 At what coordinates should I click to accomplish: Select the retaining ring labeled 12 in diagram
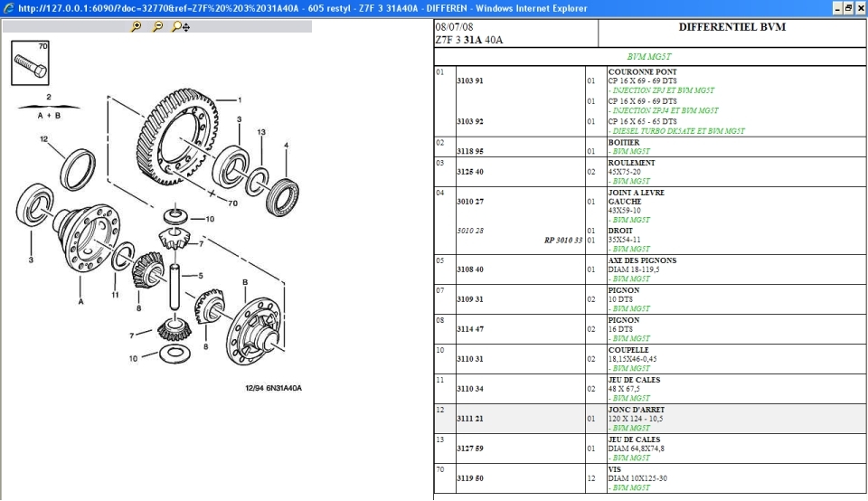[77, 167]
